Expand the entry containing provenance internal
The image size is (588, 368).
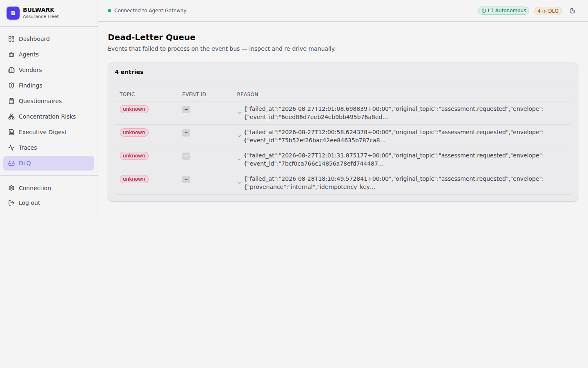coord(239,183)
